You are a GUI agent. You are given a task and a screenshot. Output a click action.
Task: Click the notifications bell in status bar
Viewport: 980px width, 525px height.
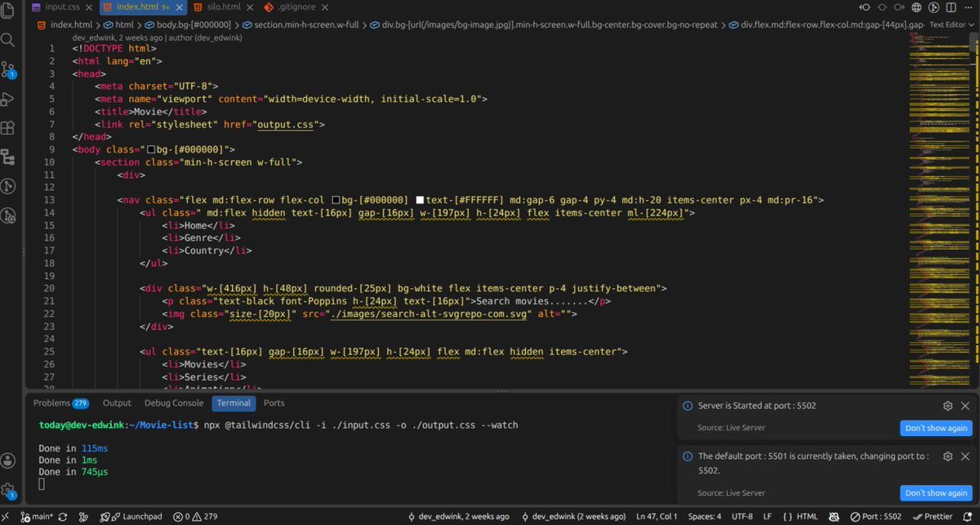(x=968, y=517)
